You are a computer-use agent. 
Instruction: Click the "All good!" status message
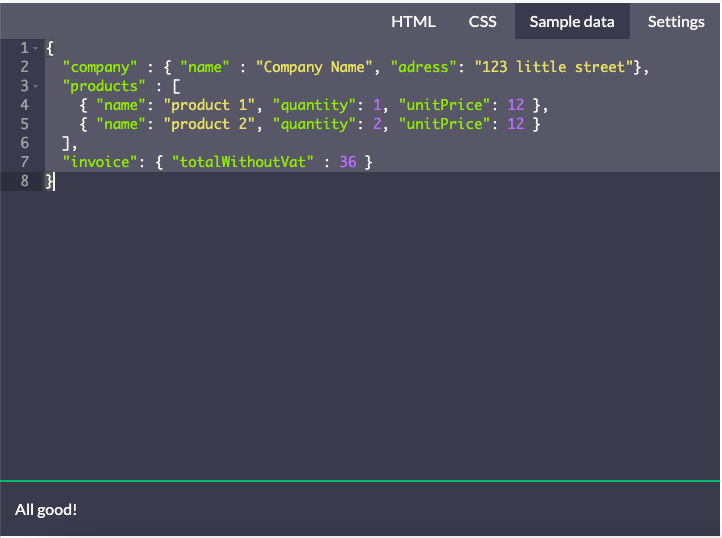pos(46,509)
